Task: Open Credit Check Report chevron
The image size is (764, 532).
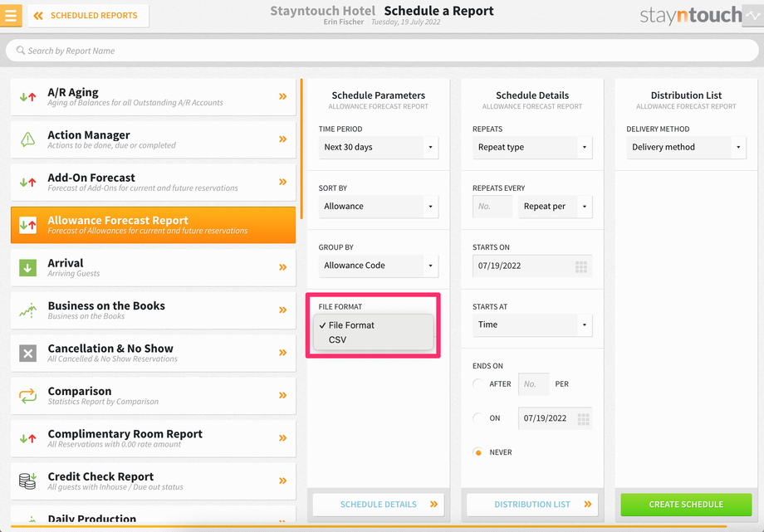Action: [282, 481]
